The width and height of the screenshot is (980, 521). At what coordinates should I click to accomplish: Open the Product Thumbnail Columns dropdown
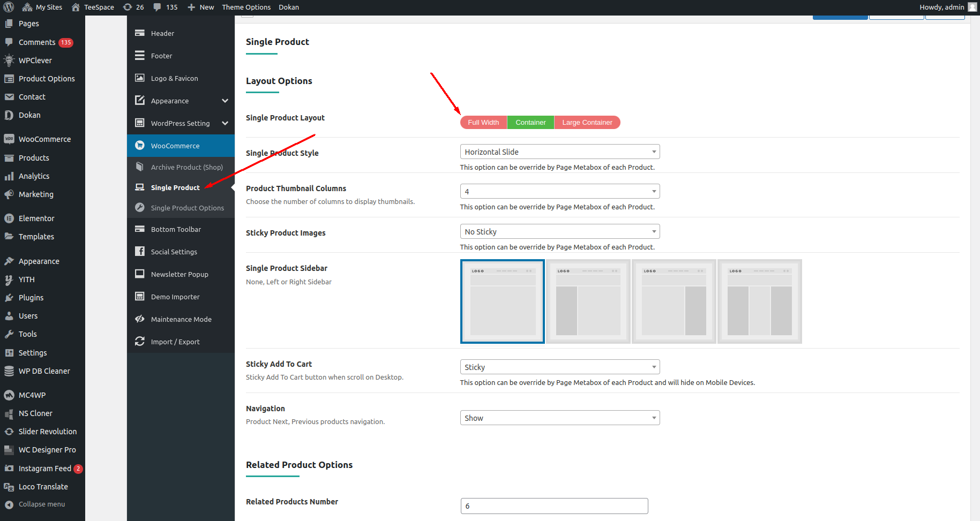pyautogui.click(x=560, y=192)
